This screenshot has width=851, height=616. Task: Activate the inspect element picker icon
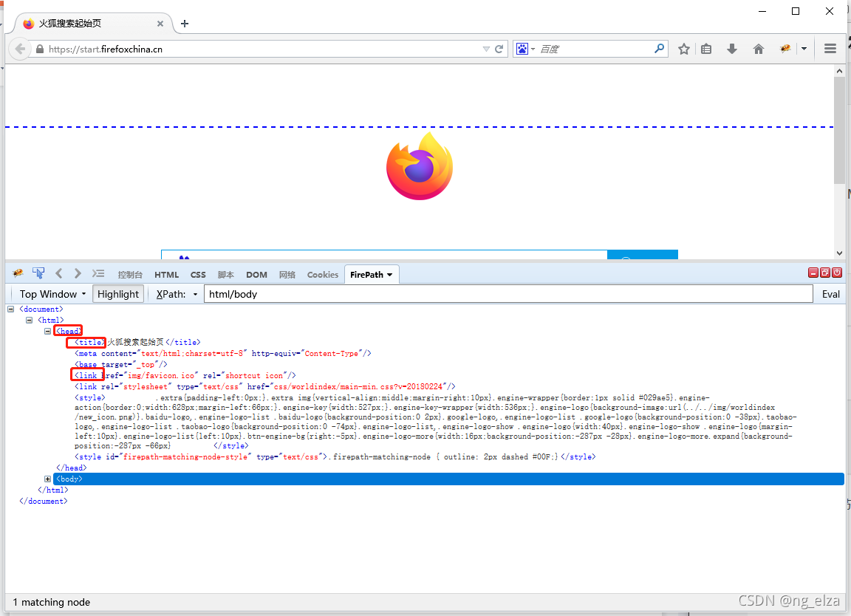(x=38, y=273)
